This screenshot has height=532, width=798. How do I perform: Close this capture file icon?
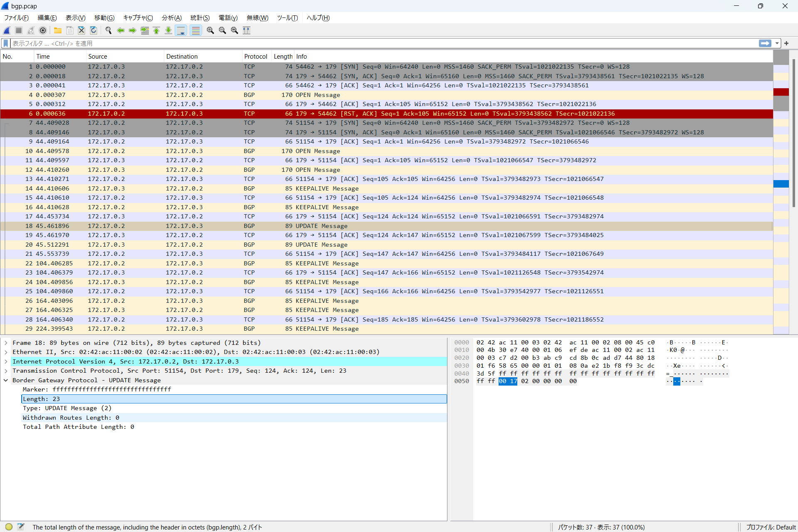point(82,30)
